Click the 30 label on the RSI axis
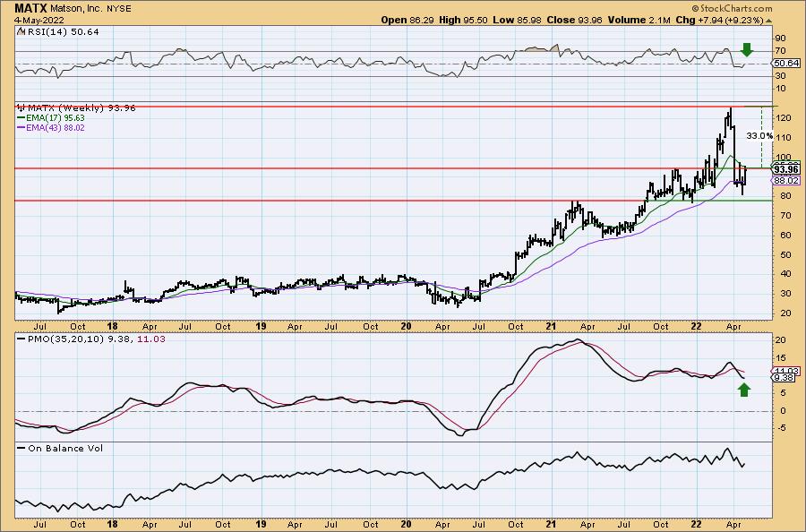Screen dimensions: 806x532 pyautogui.click(x=781, y=76)
